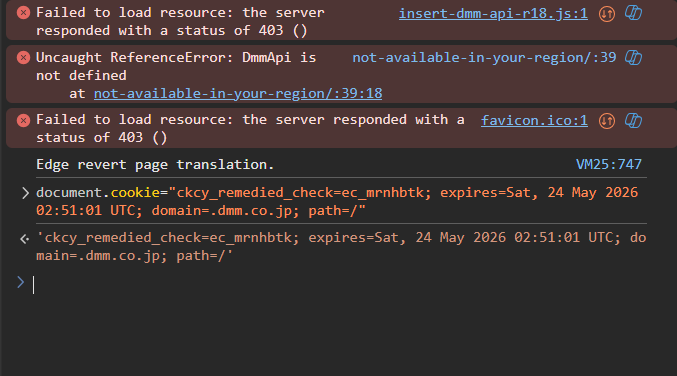Click the return value arrow before the ckcy_remedied_check output

coord(25,239)
